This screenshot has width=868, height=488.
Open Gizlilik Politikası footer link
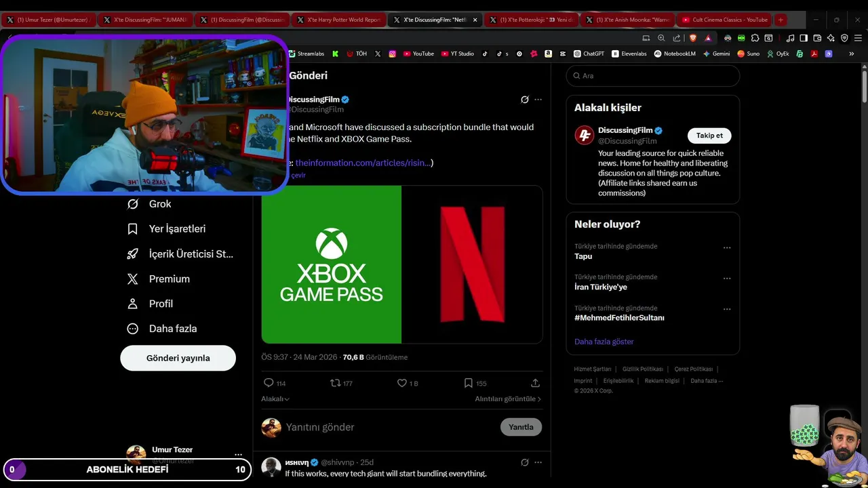click(643, 369)
